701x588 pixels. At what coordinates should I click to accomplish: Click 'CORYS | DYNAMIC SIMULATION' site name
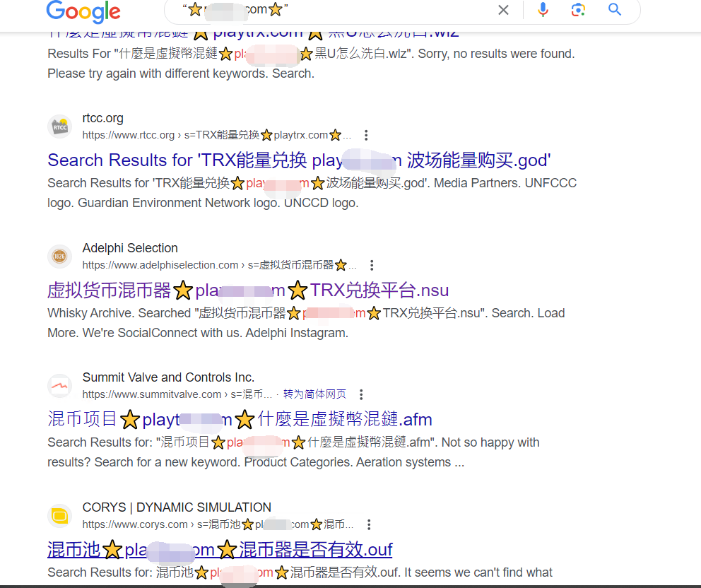[177, 507]
